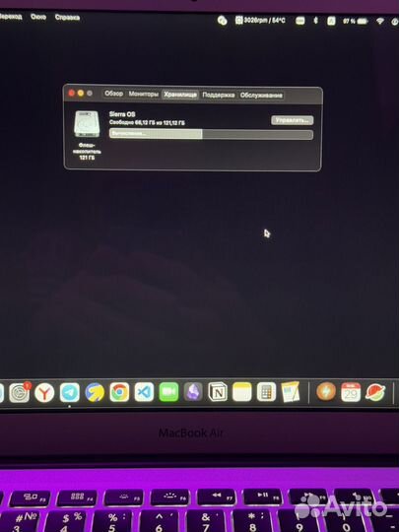Close the storage info window with the red button
The height and width of the screenshot is (532, 399).
point(71,93)
